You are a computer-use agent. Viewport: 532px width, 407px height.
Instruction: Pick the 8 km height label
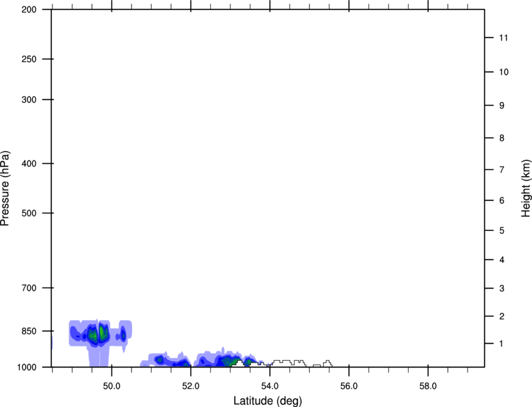tap(501, 138)
